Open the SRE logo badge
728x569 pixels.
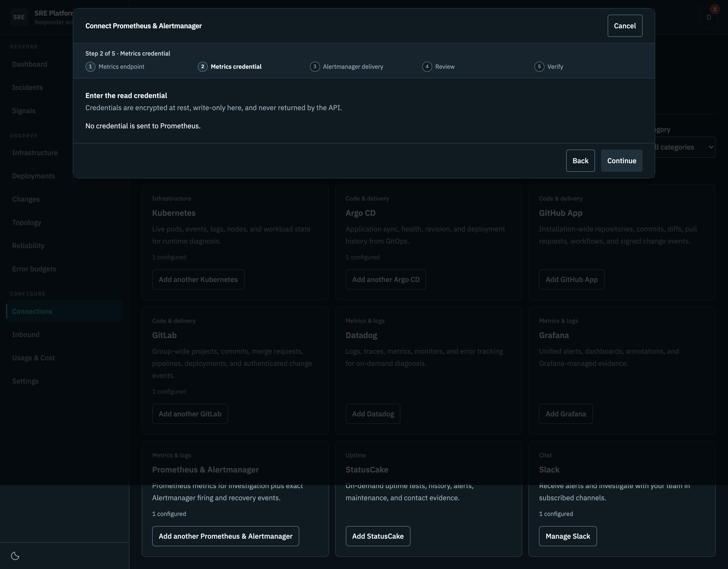[x=19, y=17]
